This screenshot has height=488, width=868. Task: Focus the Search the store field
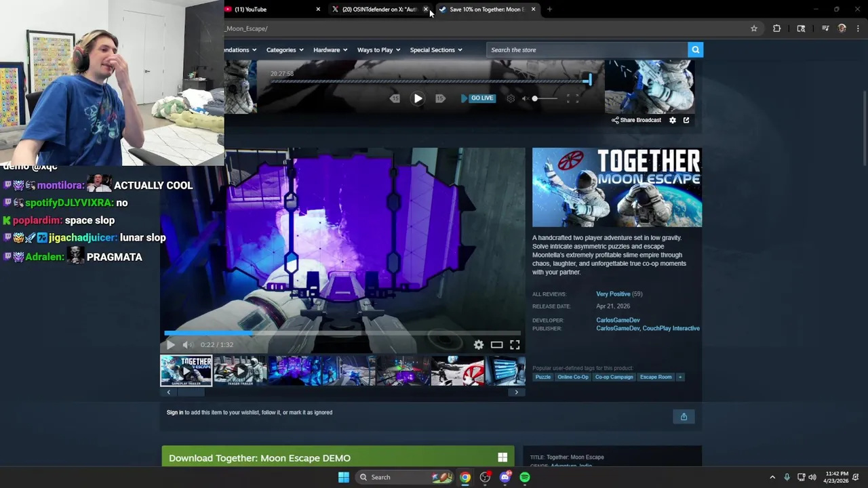click(x=587, y=49)
